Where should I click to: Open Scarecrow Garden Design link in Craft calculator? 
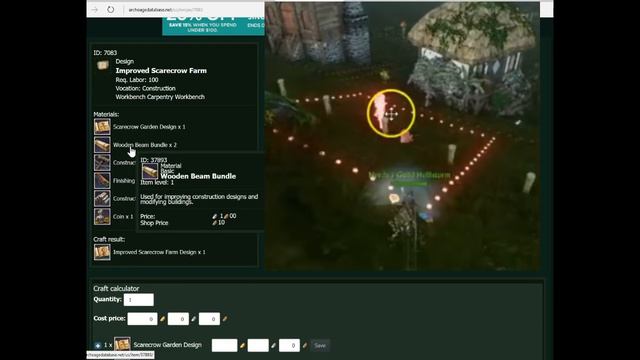point(167,345)
